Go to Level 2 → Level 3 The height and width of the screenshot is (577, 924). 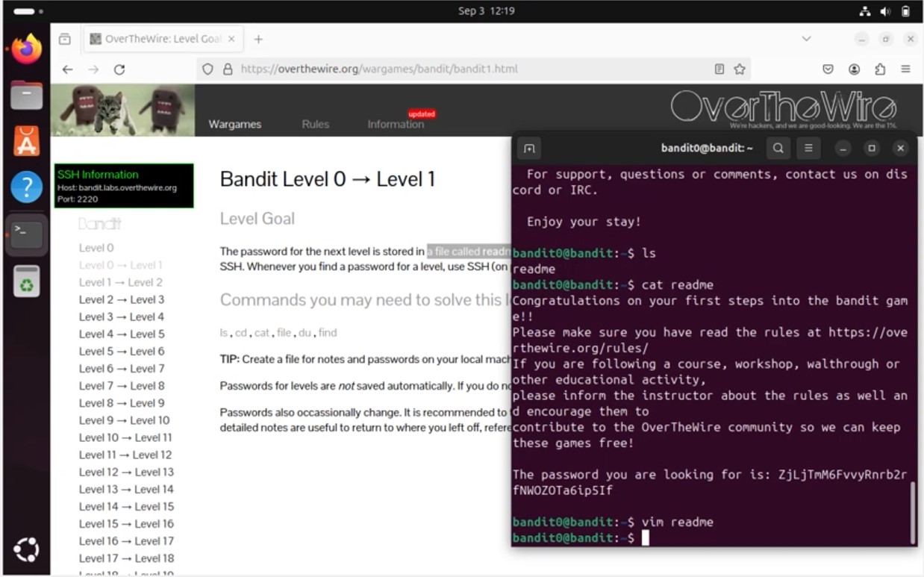122,299
